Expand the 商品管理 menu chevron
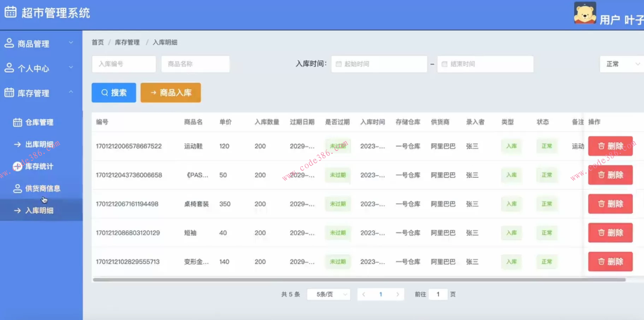Screen dimensions: 644x320 71,42
